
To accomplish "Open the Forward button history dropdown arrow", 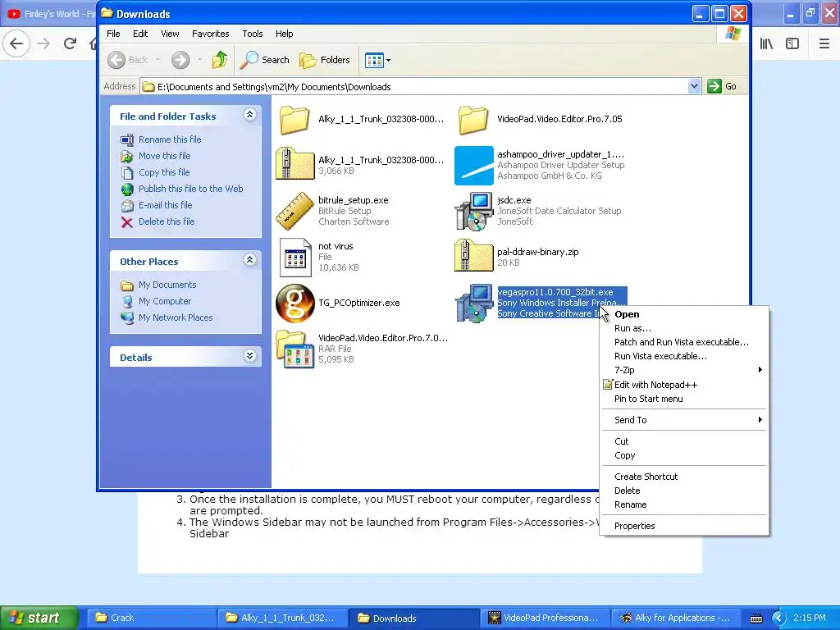I will (199, 60).
